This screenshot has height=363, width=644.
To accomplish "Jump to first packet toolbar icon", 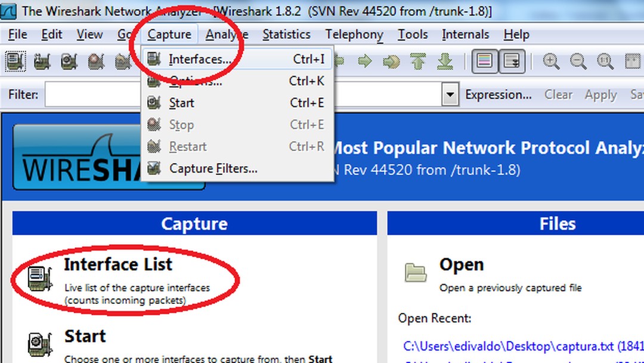I will [x=418, y=61].
